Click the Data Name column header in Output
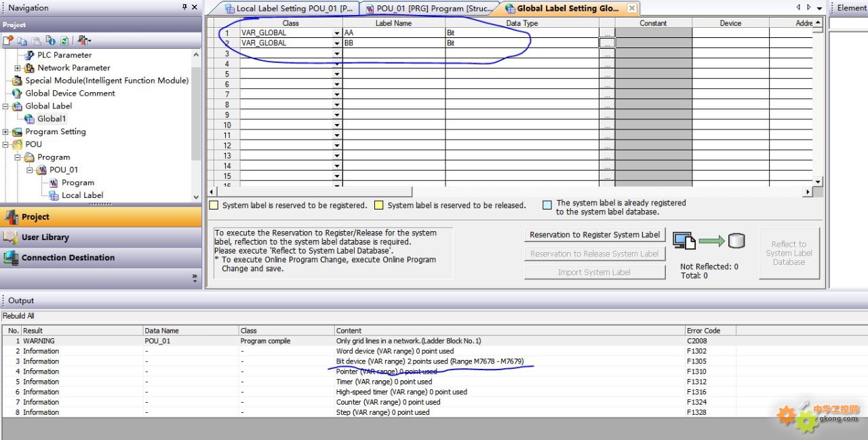 (191, 331)
